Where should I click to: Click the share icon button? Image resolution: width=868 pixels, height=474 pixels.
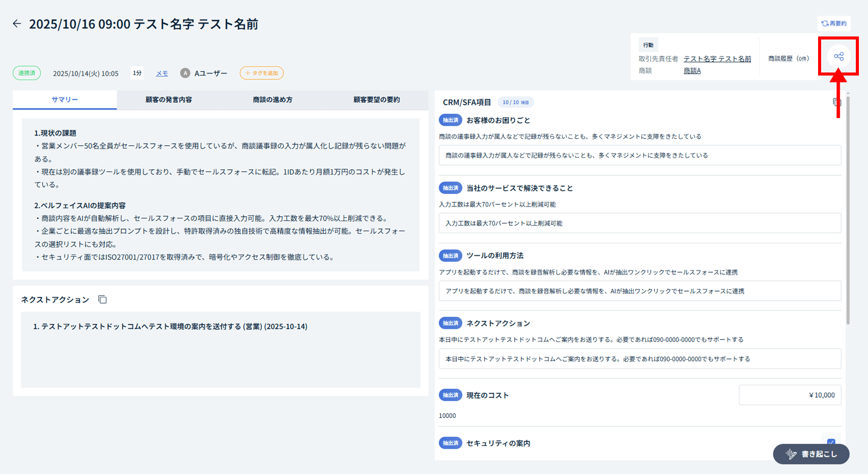coord(838,56)
